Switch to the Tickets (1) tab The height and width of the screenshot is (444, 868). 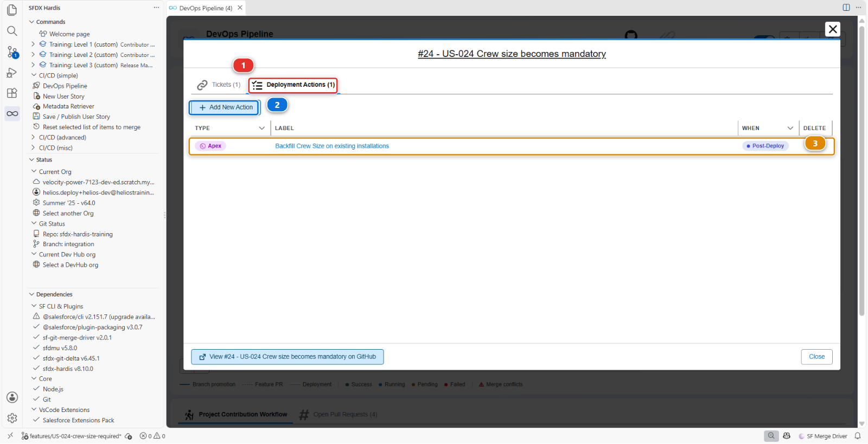tap(219, 85)
